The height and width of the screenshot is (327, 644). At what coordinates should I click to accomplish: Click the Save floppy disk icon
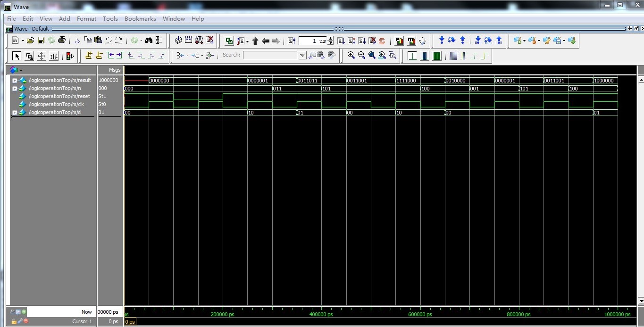(x=41, y=41)
